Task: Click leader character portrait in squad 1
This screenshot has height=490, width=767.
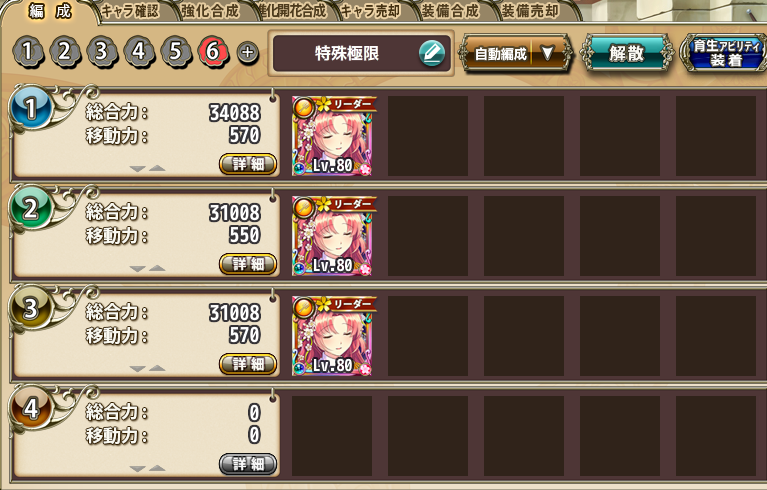Action: [x=332, y=136]
